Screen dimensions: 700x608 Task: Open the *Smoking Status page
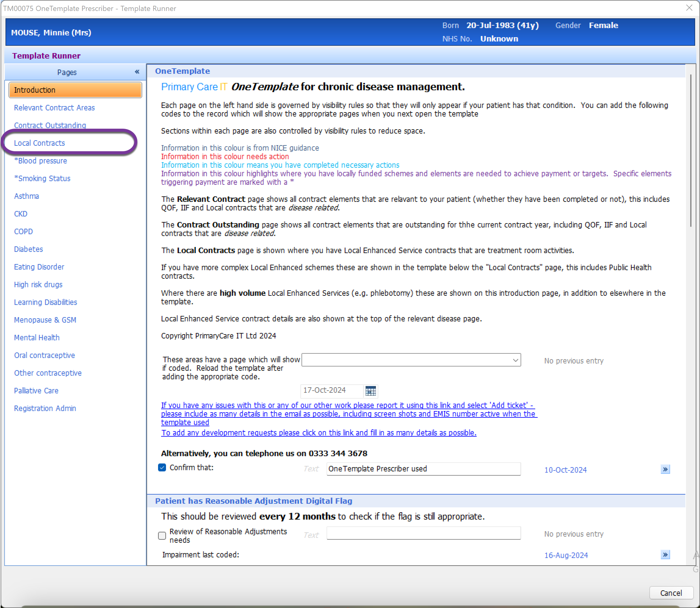[x=42, y=178]
